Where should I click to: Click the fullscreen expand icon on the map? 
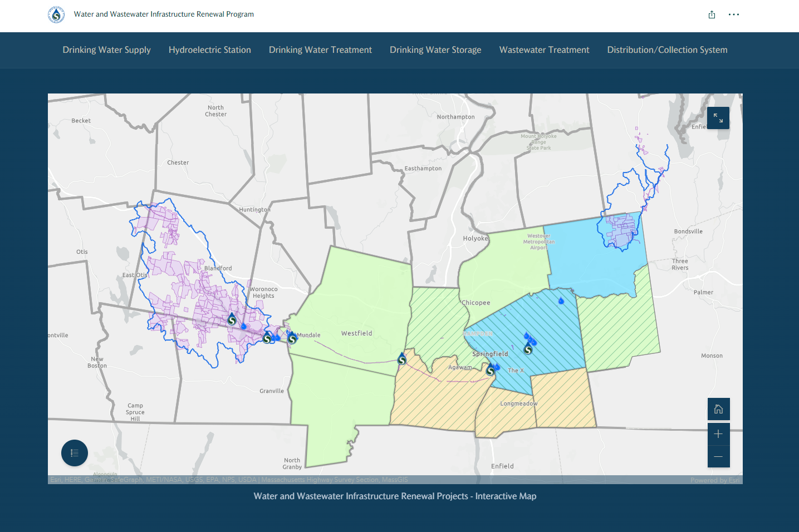(718, 117)
